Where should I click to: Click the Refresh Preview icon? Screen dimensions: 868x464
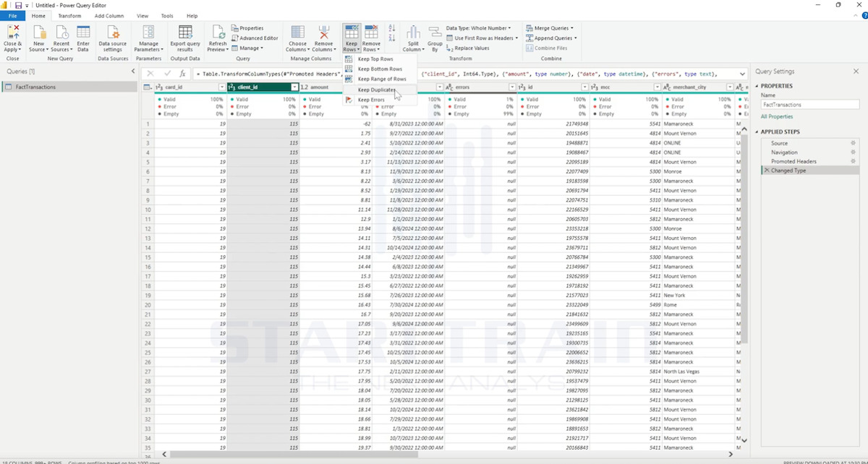point(218,33)
